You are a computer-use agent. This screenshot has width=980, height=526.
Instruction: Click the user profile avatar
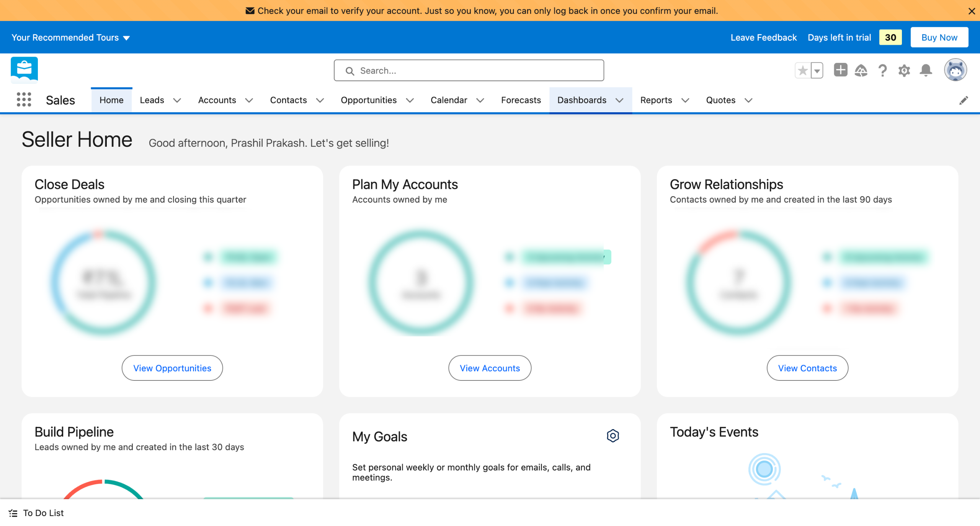click(955, 70)
